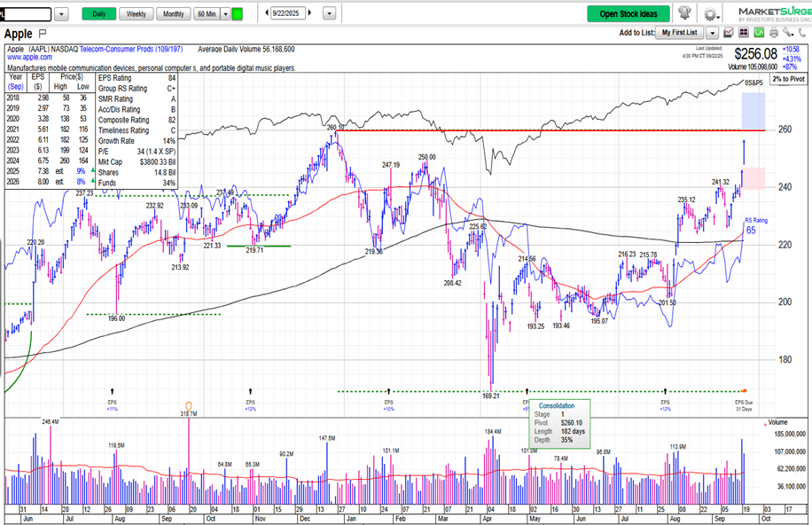Click the Funds 34% row
The height and width of the screenshot is (525, 812).
pyautogui.click(x=137, y=183)
